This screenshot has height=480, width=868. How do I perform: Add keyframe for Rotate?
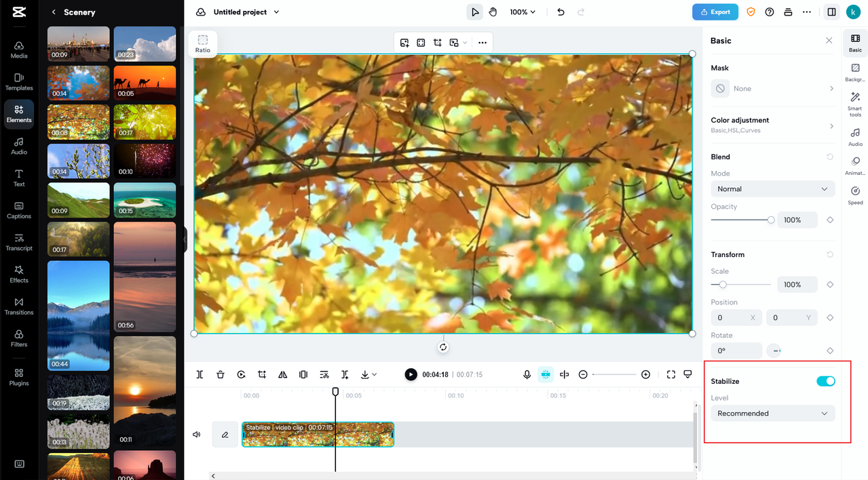(x=830, y=351)
